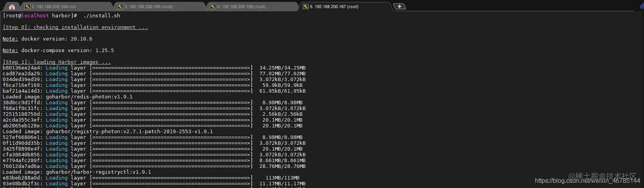Click layer hash 72515108750d
The image size is (644, 188).
[21, 114]
